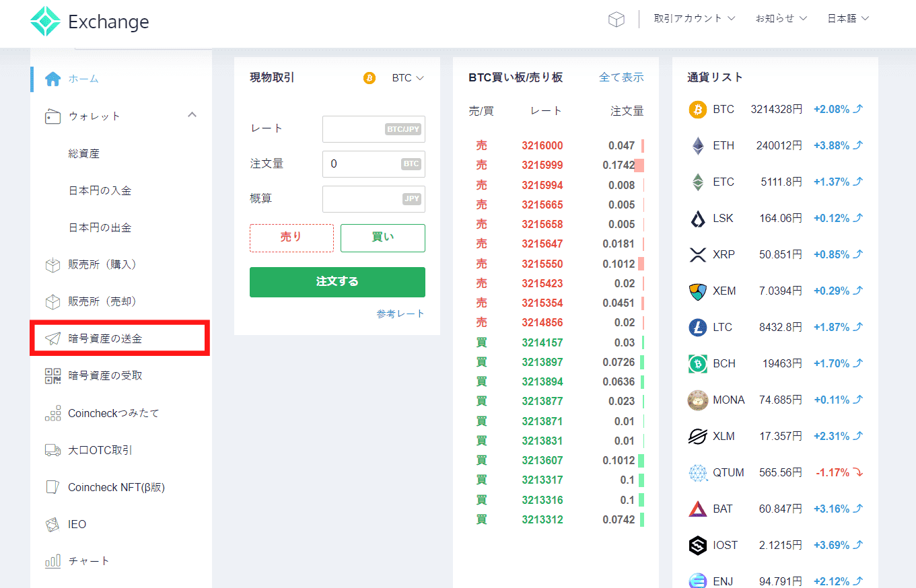The image size is (916, 588).
Task: Open チャート link in sidebar
Action: [x=89, y=561]
